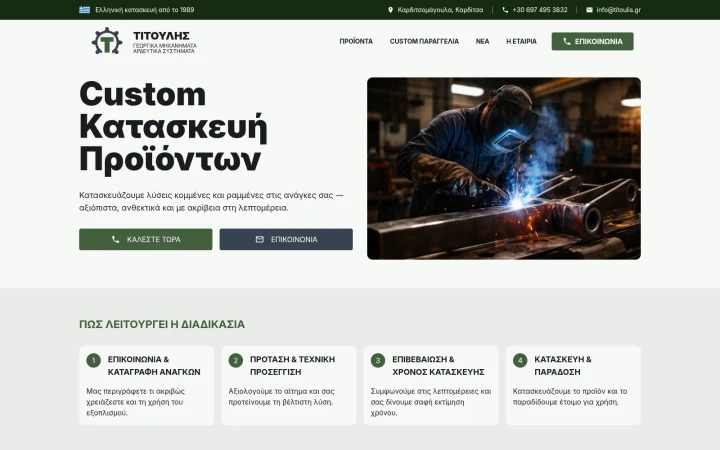Click text 'Συμφωνούμε στις λεπτομέρειες και'
The image size is (720, 450).
tap(431, 391)
